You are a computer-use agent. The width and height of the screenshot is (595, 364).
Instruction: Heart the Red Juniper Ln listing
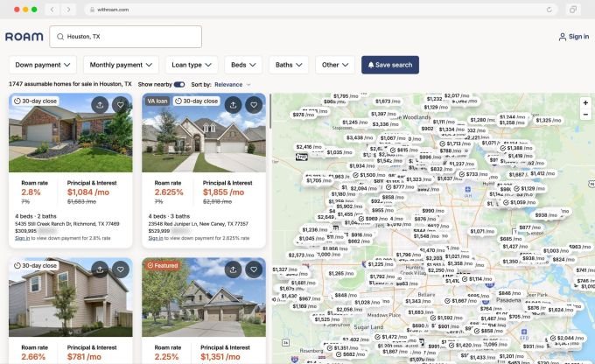coord(254,104)
